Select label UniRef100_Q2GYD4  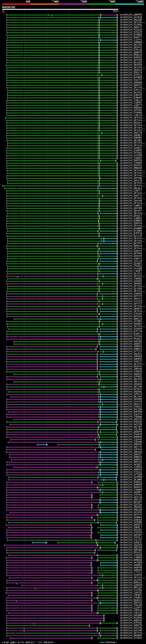pyautogui.click(x=131, y=504)
